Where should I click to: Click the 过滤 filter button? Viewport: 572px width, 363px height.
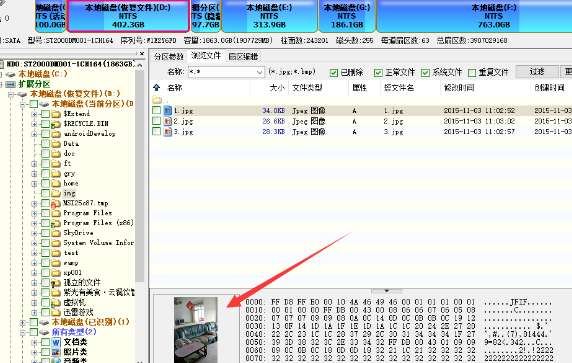537,72
